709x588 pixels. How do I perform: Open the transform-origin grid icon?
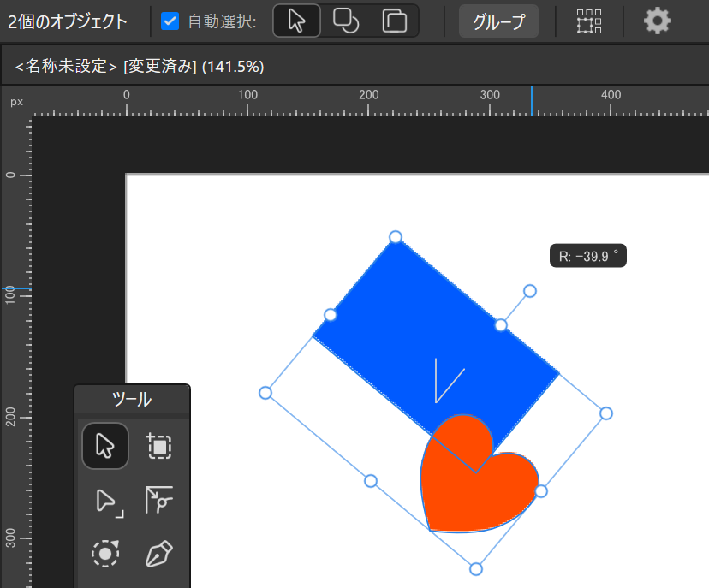(x=589, y=21)
